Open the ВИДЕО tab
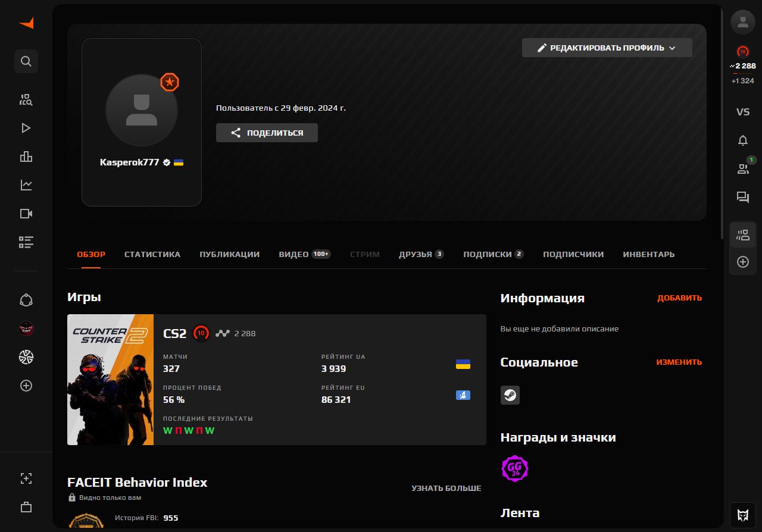Screen dimensions: 762x532 [304, 254]
